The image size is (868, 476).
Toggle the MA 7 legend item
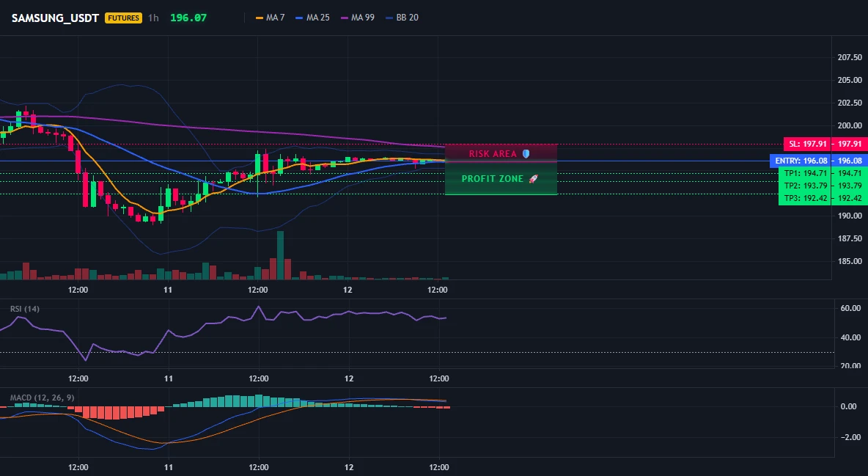(x=270, y=18)
